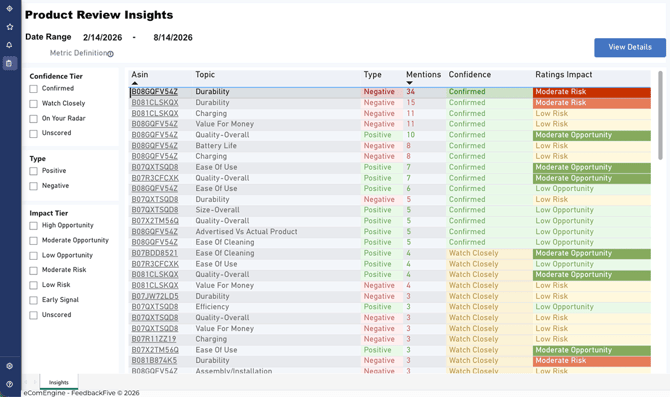Click the View Details button
The height and width of the screenshot is (397, 670).
pyautogui.click(x=630, y=47)
